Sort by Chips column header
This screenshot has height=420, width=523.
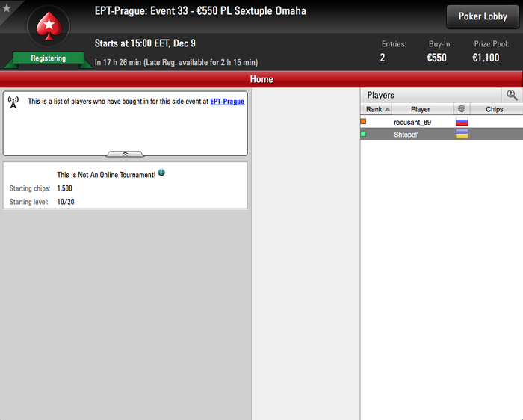coord(496,109)
